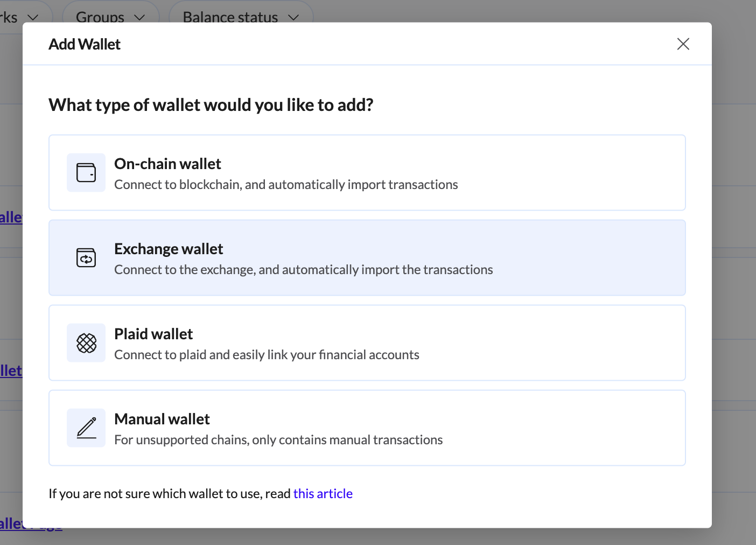The width and height of the screenshot is (756, 545).
Task: Click the Manual wallet pencil icon
Action: tap(86, 428)
